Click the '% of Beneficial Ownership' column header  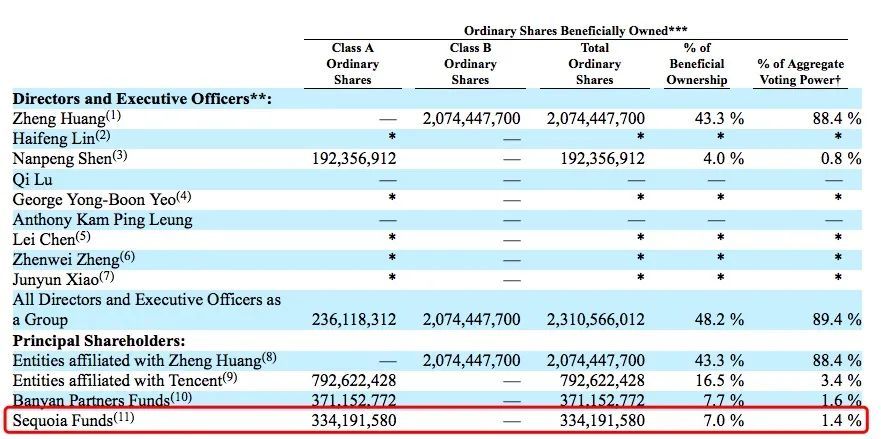(x=697, y=64)
